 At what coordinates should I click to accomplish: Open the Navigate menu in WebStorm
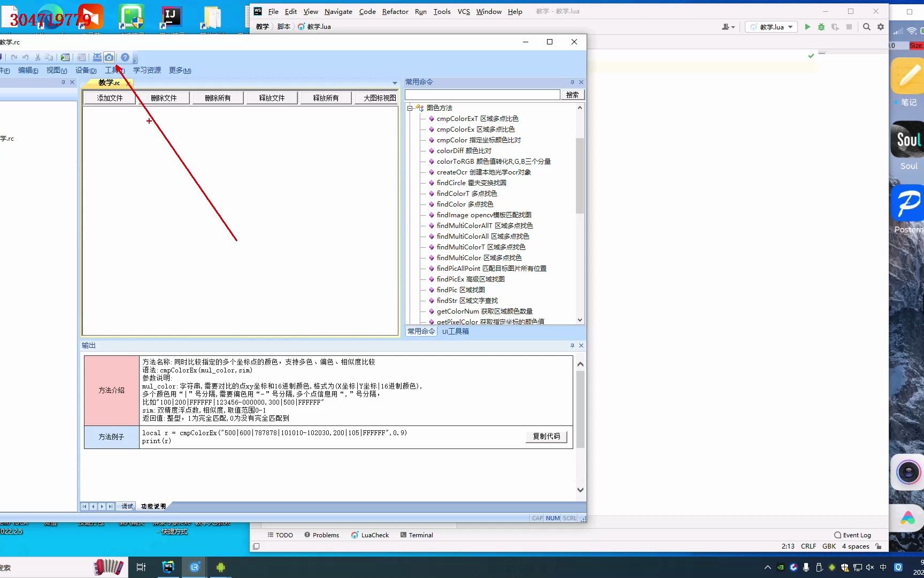[338, 11]
